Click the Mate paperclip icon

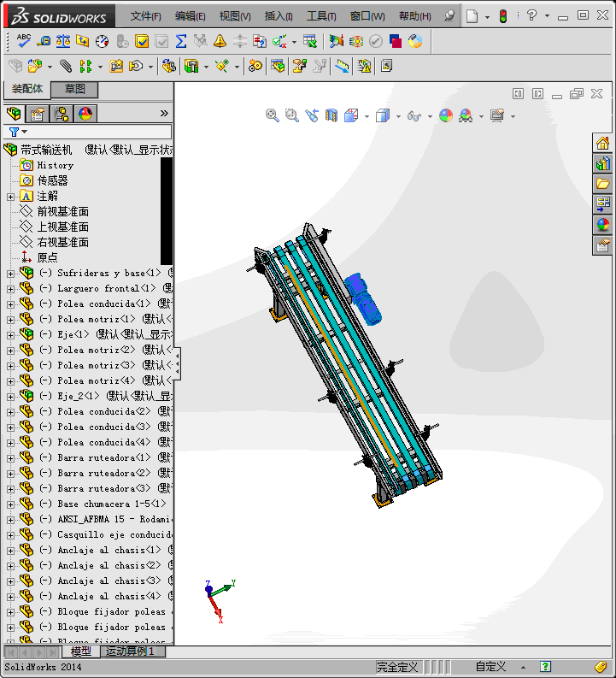(x=66, y=66)
